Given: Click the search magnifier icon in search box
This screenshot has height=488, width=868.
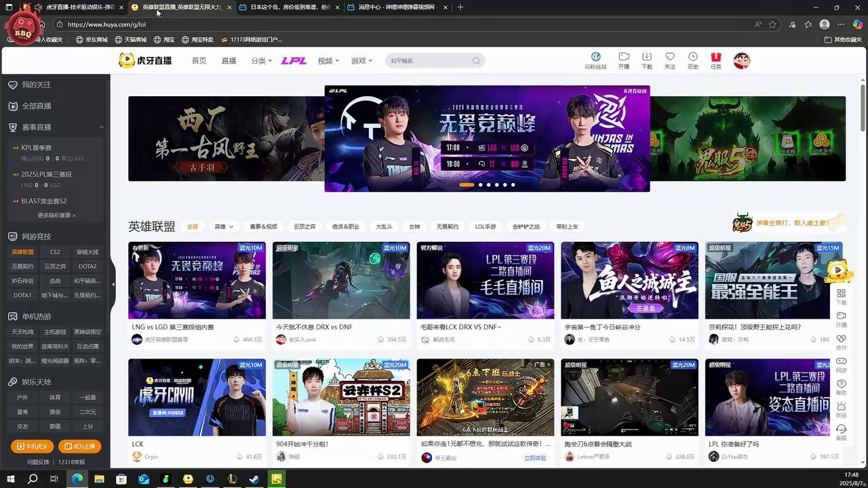Looking at the screenshot, I should click(476, 61).
